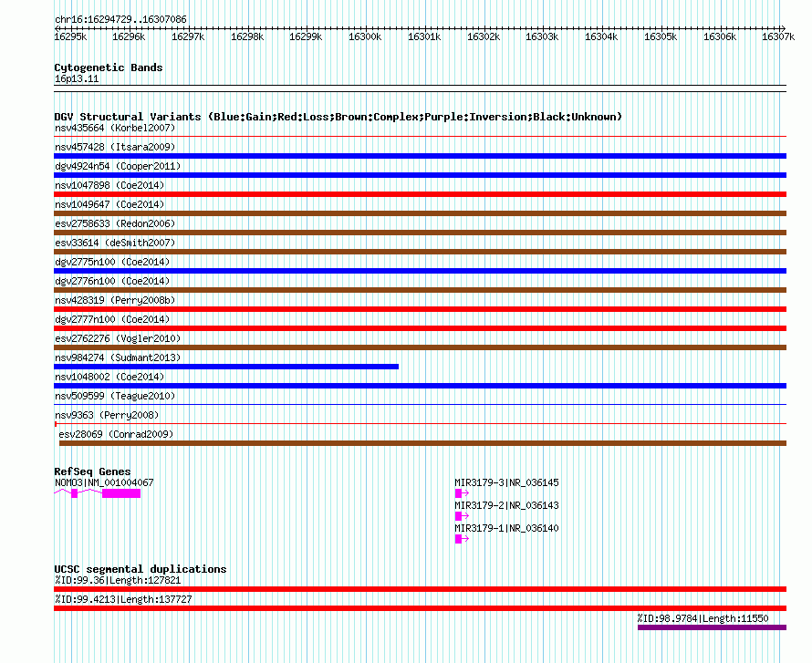This screenshot has height=663, width=812.
Task: Select the purple segmental duplication bar
Action: click(x=712, y=627)
